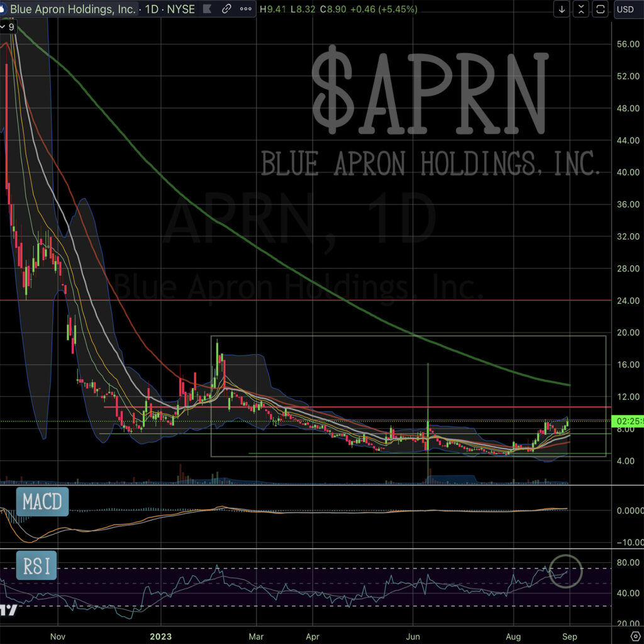The height and width of the screenshot is (644, 644).
Task: Click the −10.00 MACD axis label
Action: point(630,542)
